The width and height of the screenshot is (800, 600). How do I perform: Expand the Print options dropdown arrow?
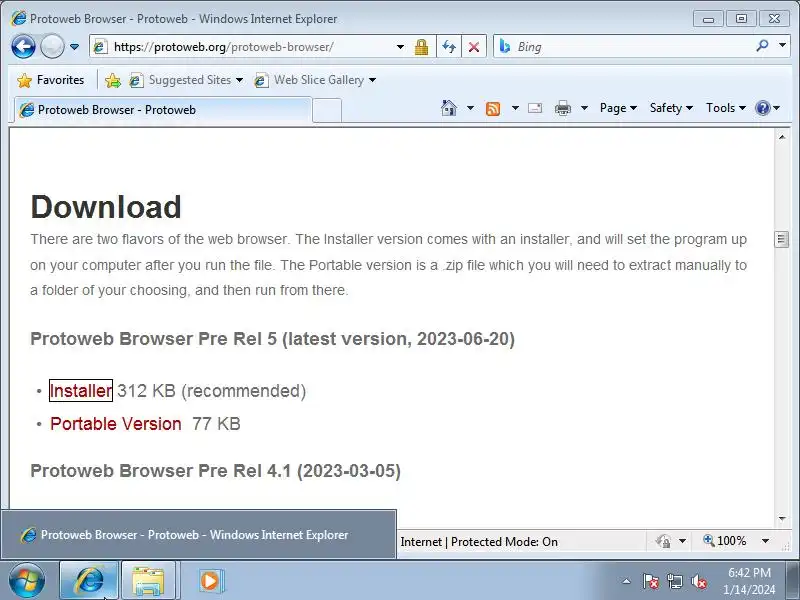pyautogui.click(x=585, y=108)
